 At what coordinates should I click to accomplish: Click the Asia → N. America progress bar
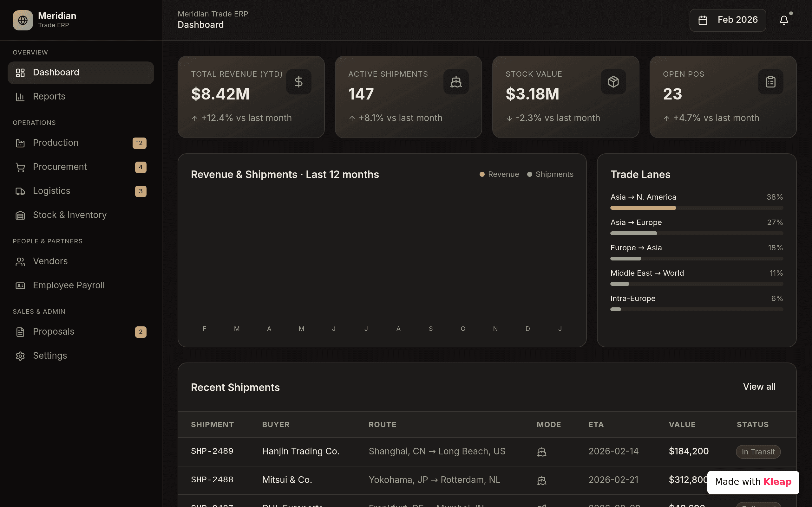tap(697, 208)
